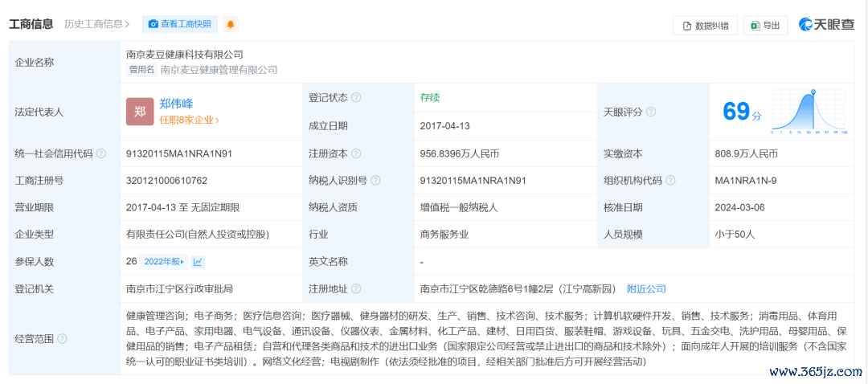Click the 天眼评分 distribution chart
Screen dimensions: 868x384
(x=809, y=112)
